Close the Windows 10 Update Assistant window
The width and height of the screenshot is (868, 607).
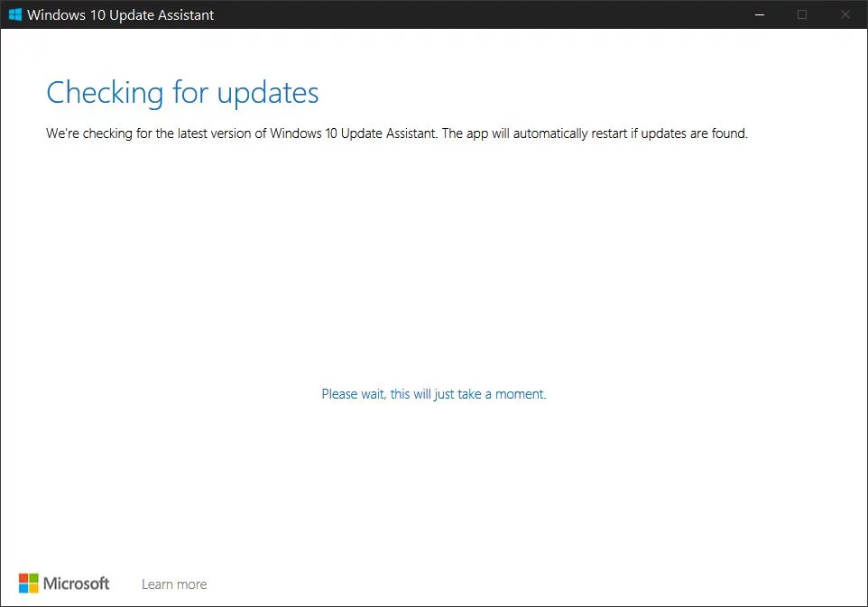click(845, 14)
